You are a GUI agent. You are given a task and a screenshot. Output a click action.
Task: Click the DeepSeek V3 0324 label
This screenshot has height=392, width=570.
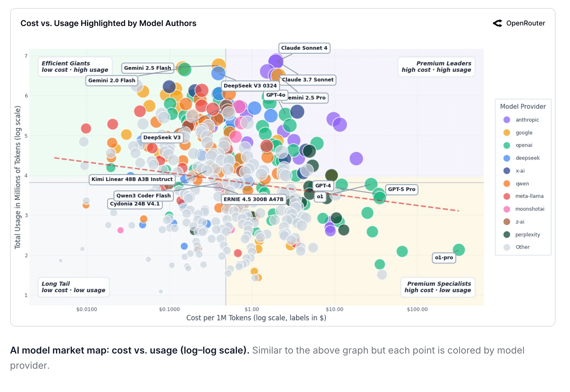pyautogui.click(x=250, y=86)
